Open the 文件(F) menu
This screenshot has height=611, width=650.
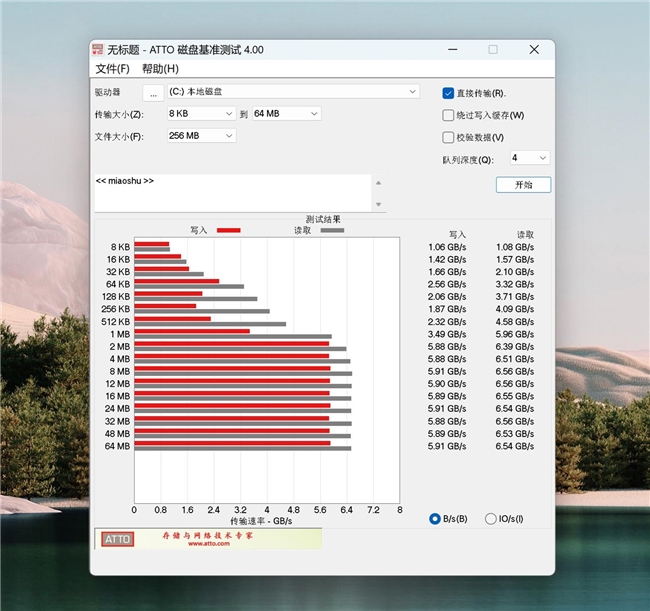coord(112,69)
